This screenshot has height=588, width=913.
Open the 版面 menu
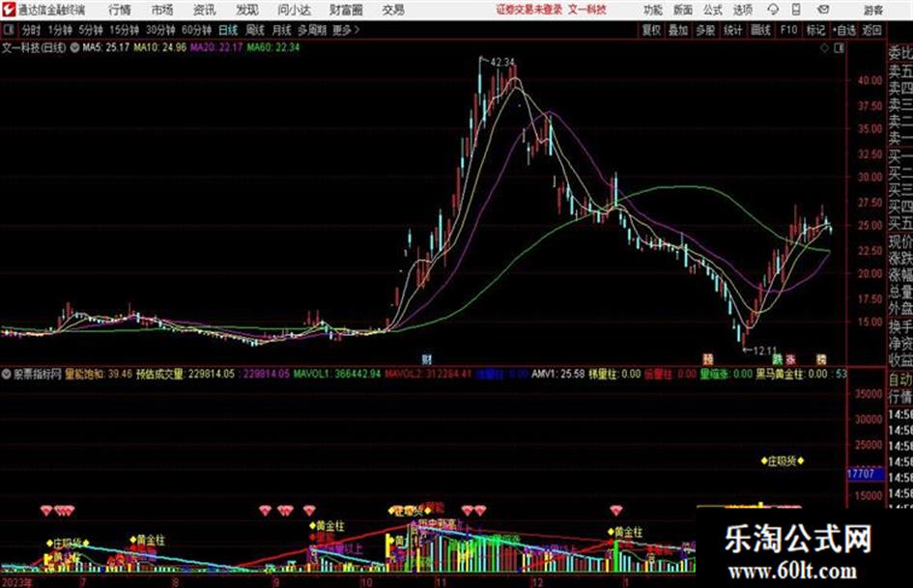(x=683, y=10)
